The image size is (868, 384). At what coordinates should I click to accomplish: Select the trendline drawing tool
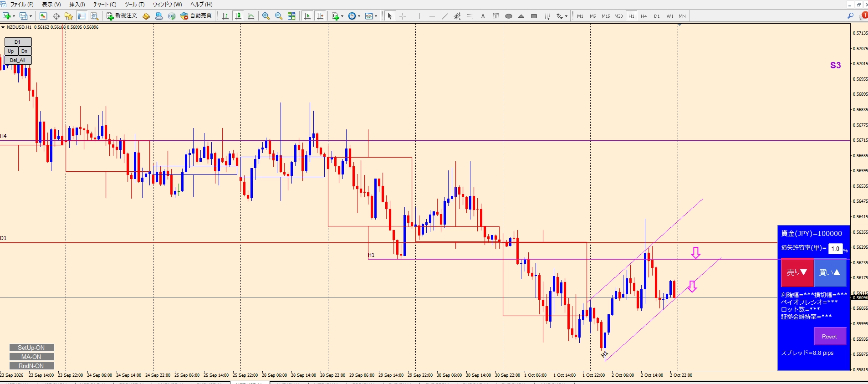444,16
